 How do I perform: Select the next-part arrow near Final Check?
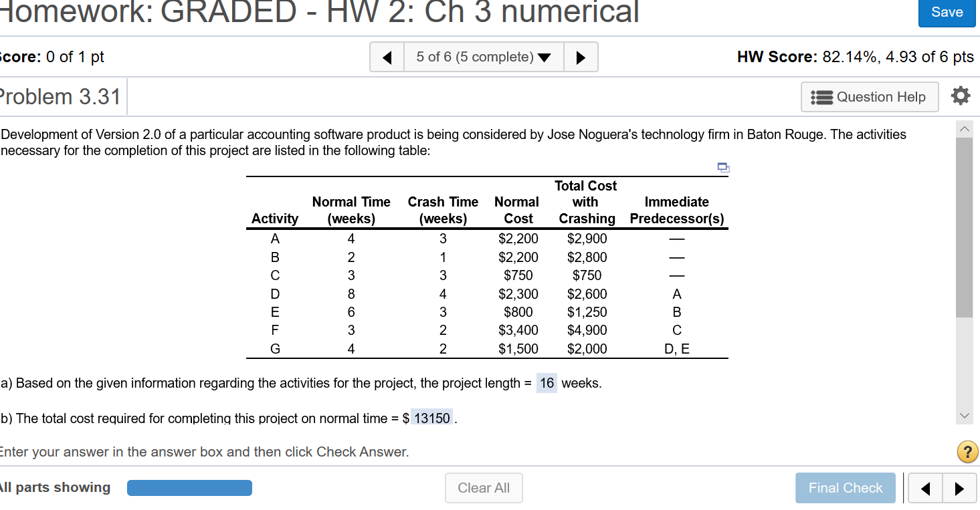959,488
